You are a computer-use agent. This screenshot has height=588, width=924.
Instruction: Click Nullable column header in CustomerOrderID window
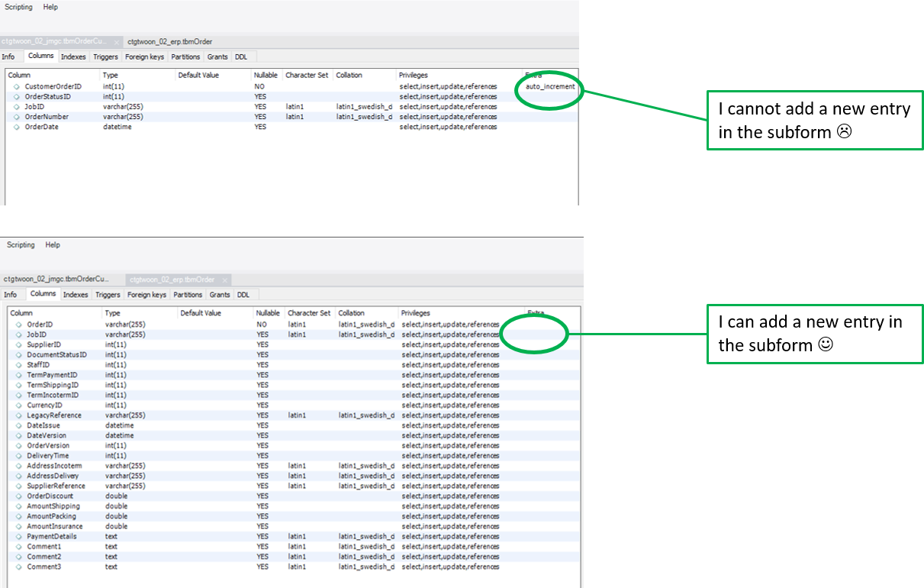click(267, 76)
